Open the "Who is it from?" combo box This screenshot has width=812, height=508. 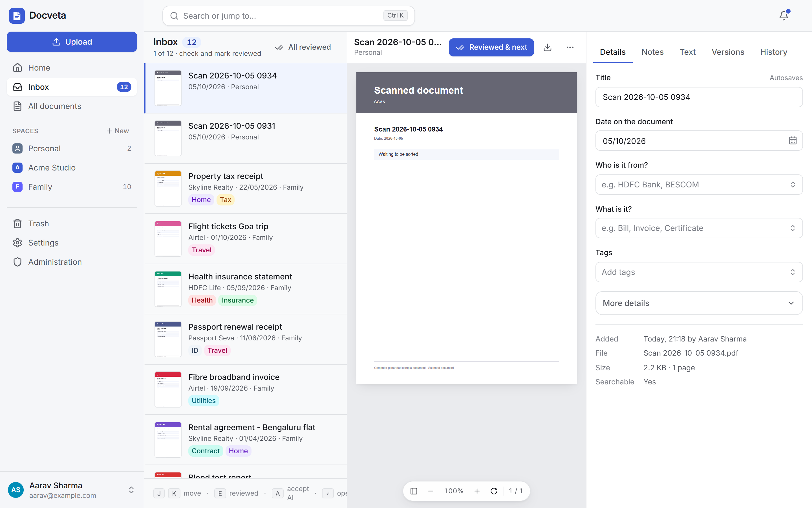(699, 185)
